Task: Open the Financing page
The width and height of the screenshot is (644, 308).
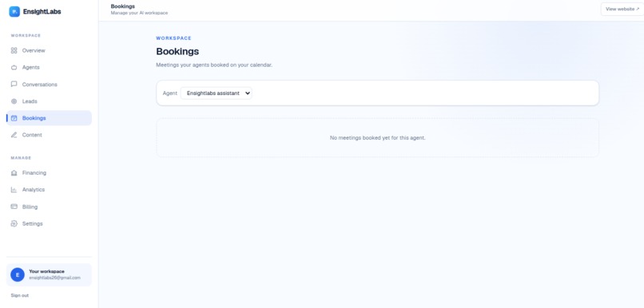Action: [x=49, y=173]
